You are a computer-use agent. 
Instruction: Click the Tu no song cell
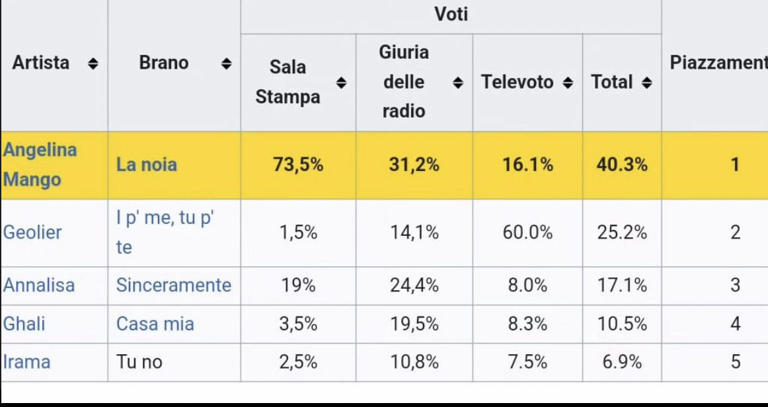pos(174,362)
